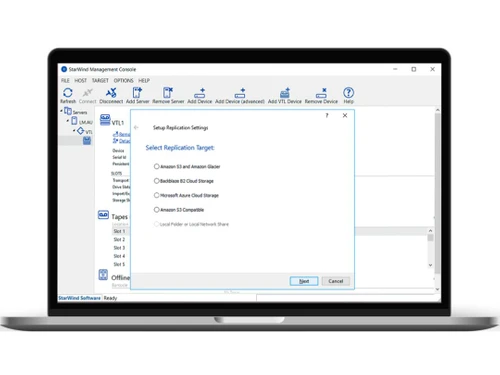Click the Add VTL Device icon
The image size is (500, 375).
click(x=285, y=93)
